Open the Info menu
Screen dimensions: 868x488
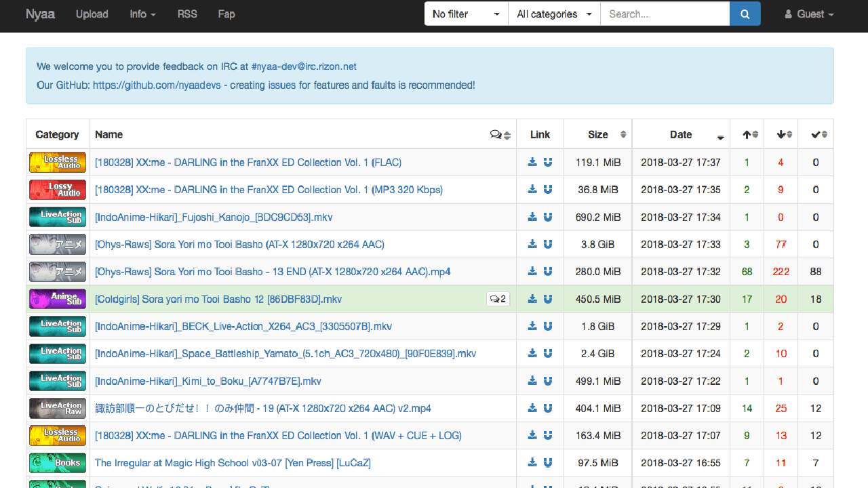[x=142, y=14]
